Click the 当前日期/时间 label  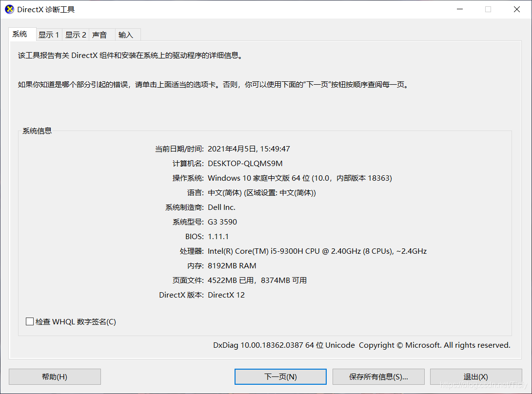tap(179, 149)
